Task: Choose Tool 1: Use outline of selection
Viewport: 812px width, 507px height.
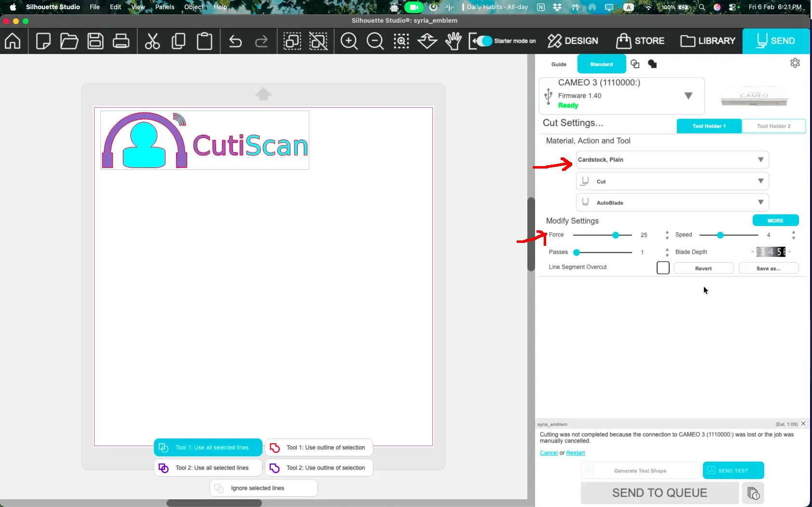Action: click(x=319, y=448)
